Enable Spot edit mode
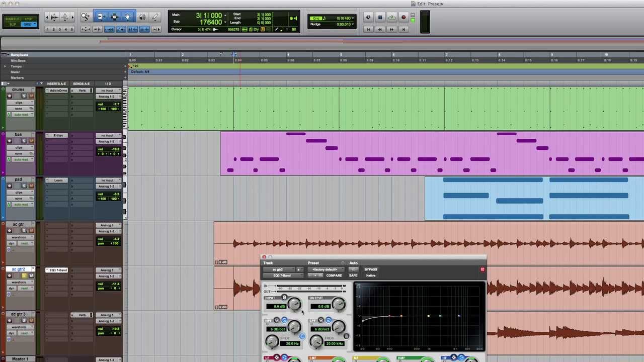The width and height of the screenshot is (644, 362). tap(29, 19)
